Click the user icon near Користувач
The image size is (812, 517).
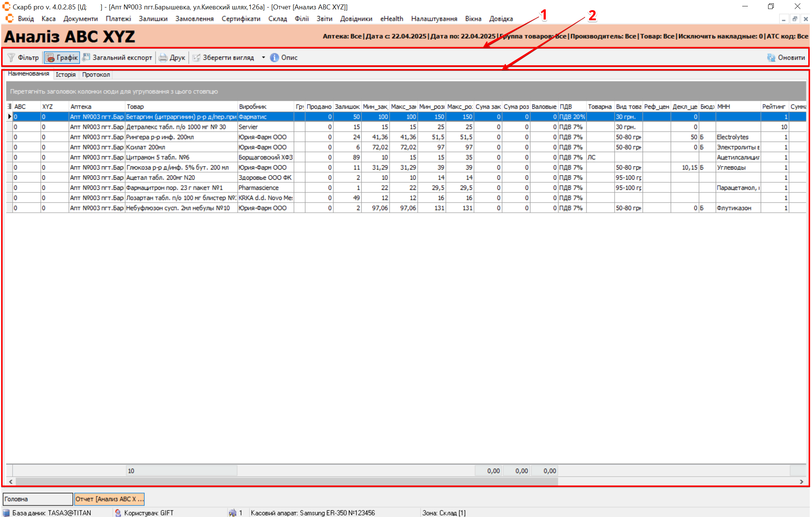point(118,512)
